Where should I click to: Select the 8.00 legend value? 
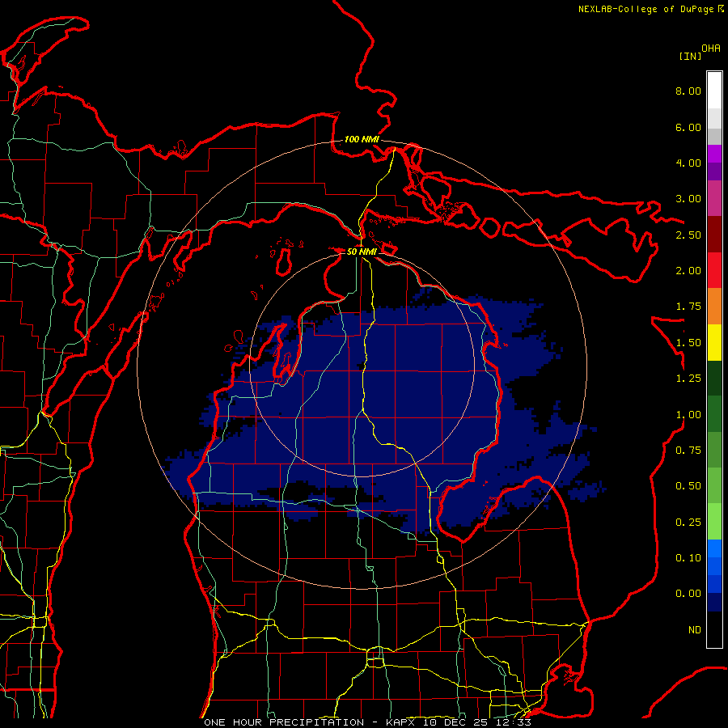[x=688, y=91]
